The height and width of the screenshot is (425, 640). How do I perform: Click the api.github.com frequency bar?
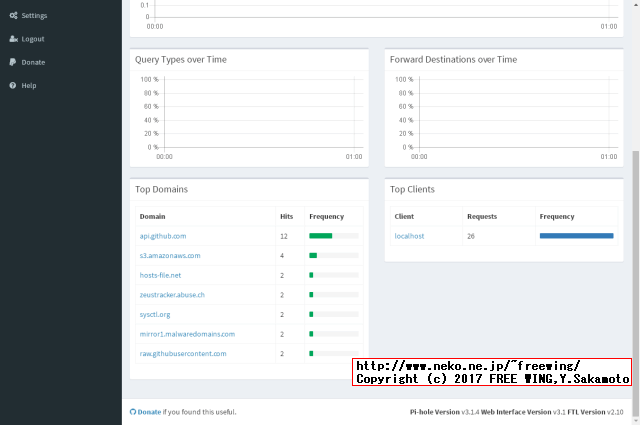click(x=333, y=236)
